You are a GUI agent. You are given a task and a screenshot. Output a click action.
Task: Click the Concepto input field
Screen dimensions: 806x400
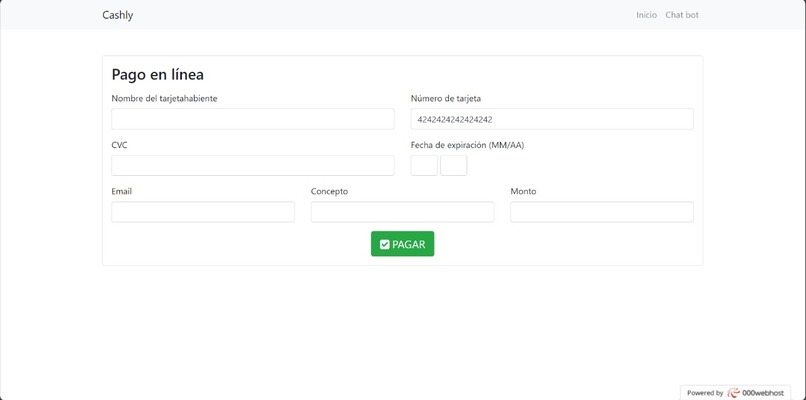tap(402, 212)
